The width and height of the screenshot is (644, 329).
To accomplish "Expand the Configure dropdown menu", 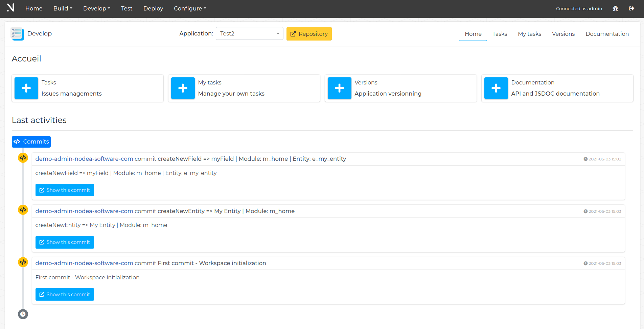I will coord(190,8).
